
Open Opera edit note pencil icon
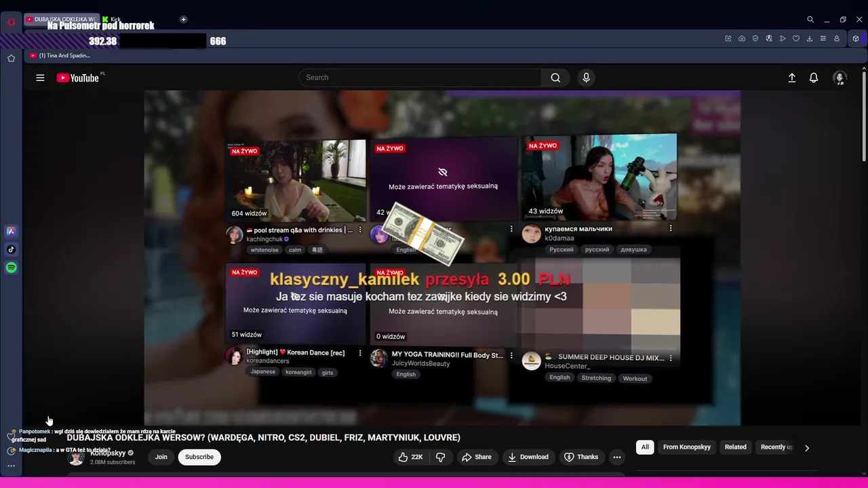(x=728, y=39)
